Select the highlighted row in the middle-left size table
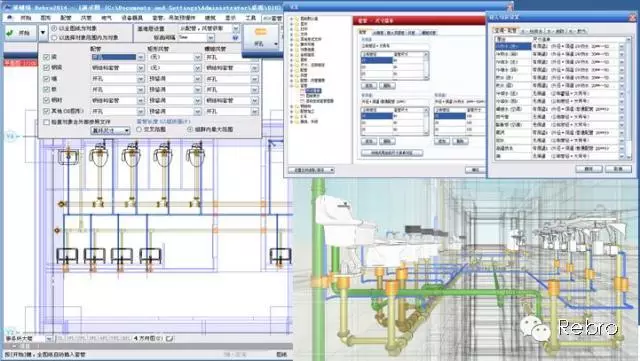The image size is (640, 361). tap(377, 116)
